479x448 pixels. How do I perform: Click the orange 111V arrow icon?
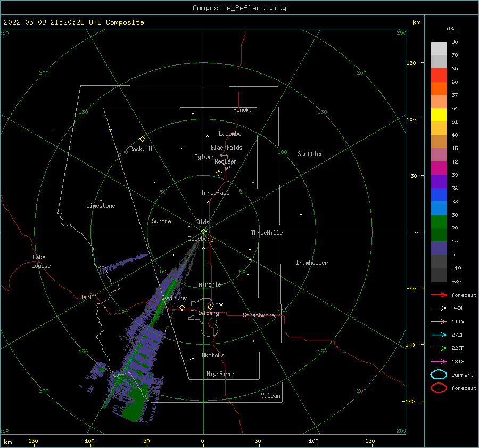pyautogui.click(x=439, y=321)
